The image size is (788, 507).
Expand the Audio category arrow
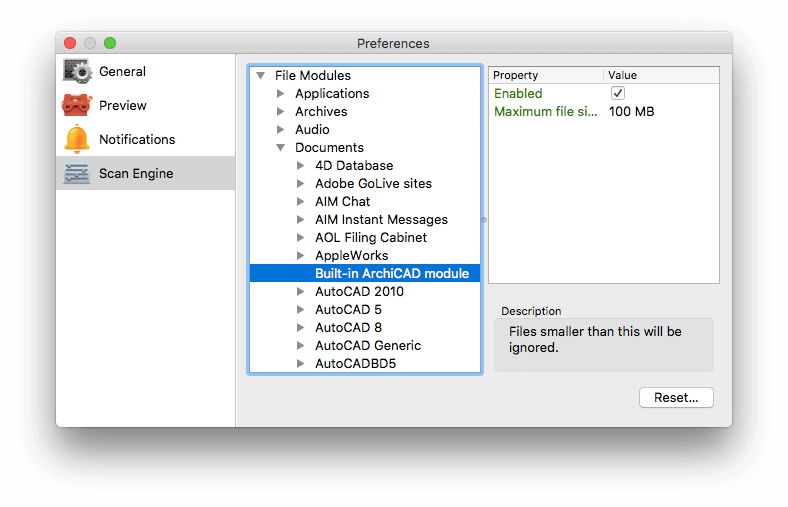coord(281,129)
